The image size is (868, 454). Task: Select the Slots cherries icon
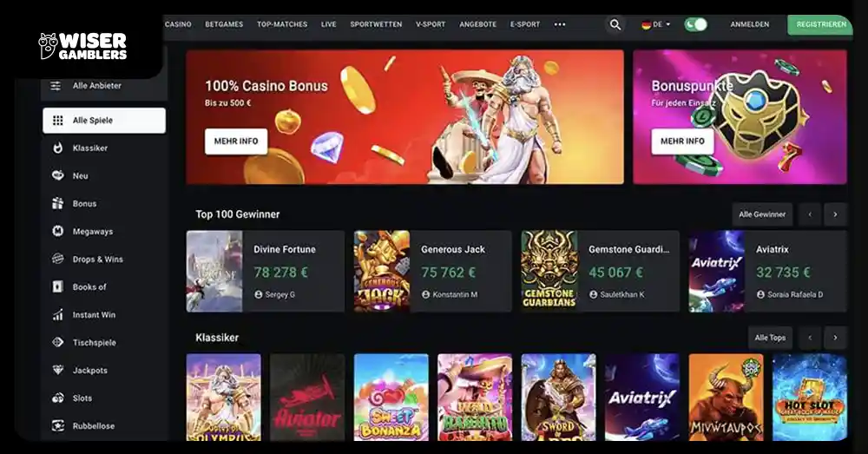(57, 398)
